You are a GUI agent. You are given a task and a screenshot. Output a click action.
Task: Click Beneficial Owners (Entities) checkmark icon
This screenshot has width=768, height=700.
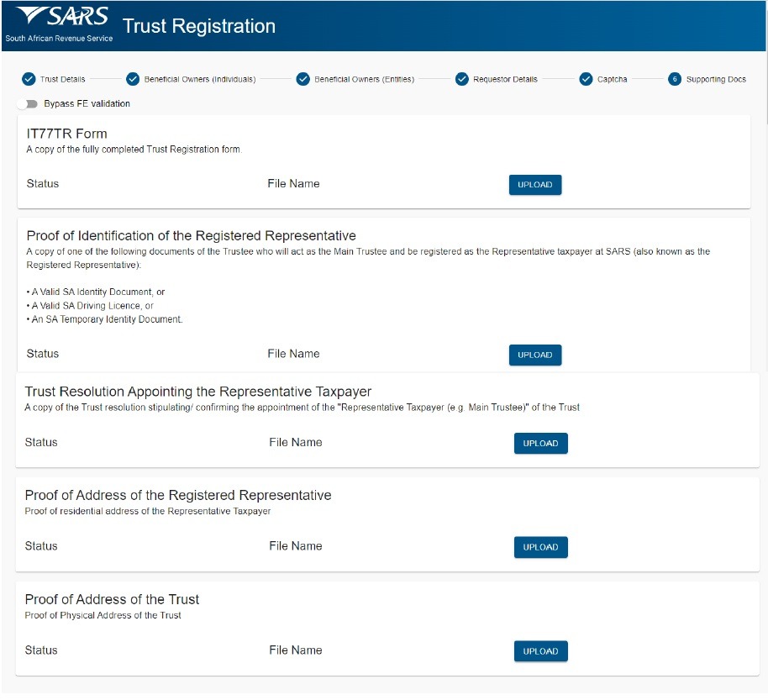tap(302, 79)
